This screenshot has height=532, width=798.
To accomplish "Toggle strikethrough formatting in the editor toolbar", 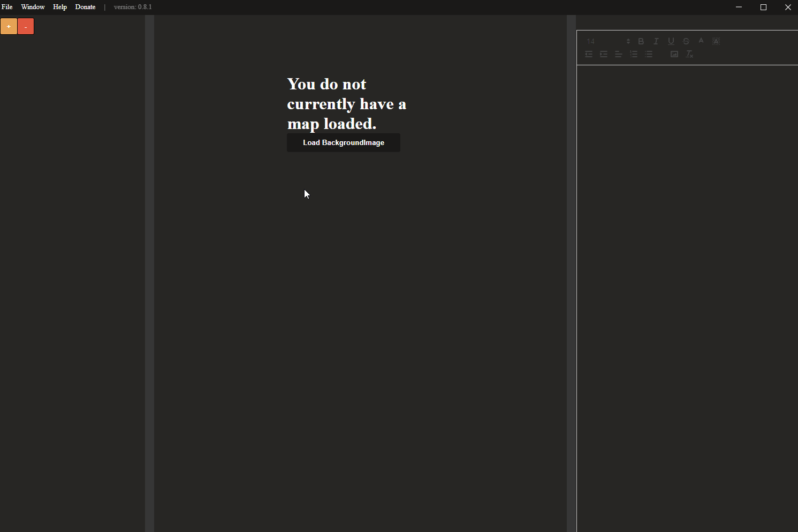I will 686,41.
